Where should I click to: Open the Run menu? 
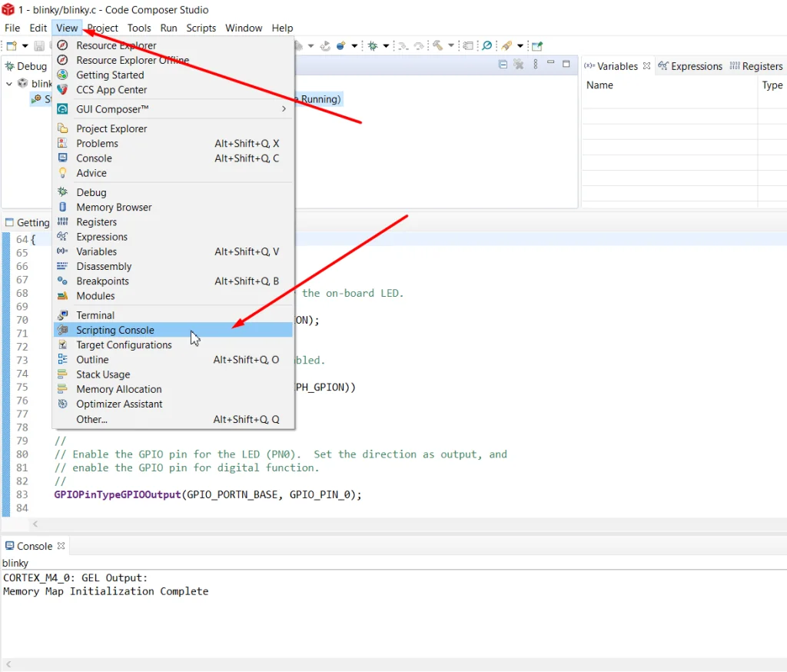tap(168, 28)
